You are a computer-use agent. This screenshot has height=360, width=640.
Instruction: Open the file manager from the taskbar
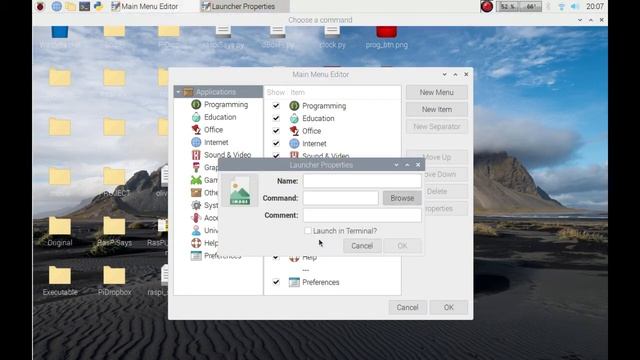pyautogui.click(x=71, y=6)
